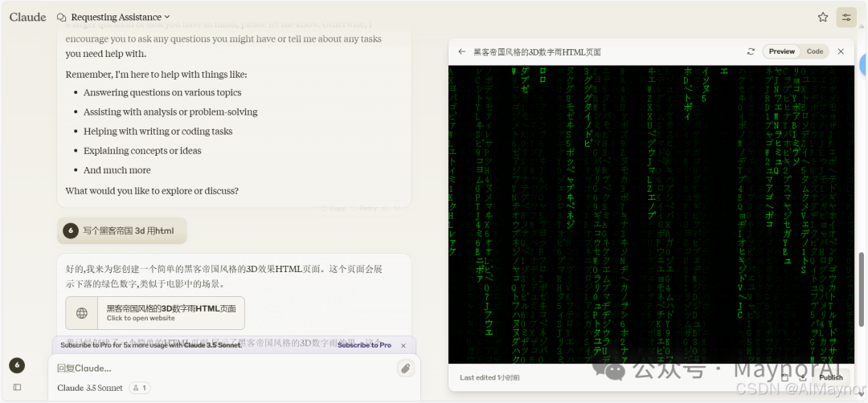
Task: Switch to the Preview tab
Action: 782,51
